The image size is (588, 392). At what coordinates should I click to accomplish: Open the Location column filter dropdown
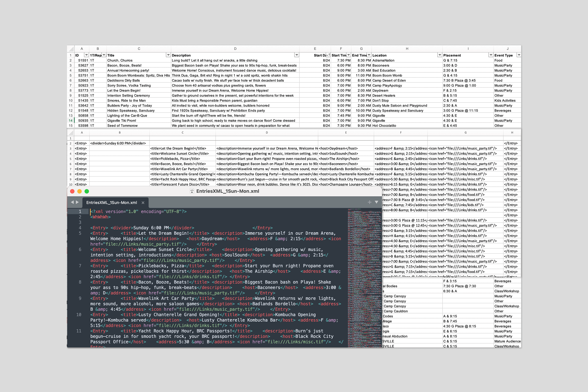coord(440,55)
